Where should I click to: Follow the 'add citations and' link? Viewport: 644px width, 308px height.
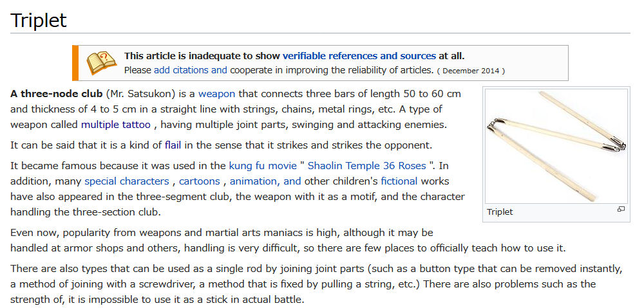tap(191, 70)
